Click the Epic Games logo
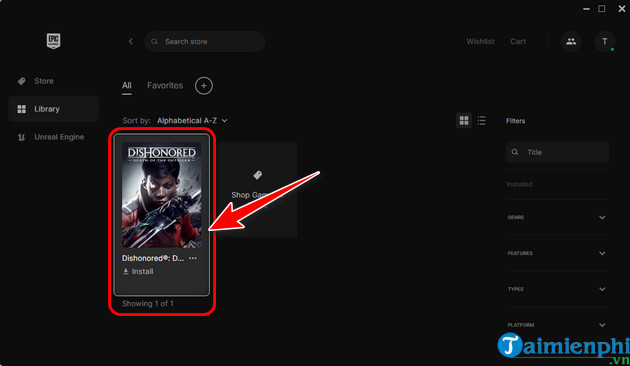The image size is (630, 366). coord(53,41)
